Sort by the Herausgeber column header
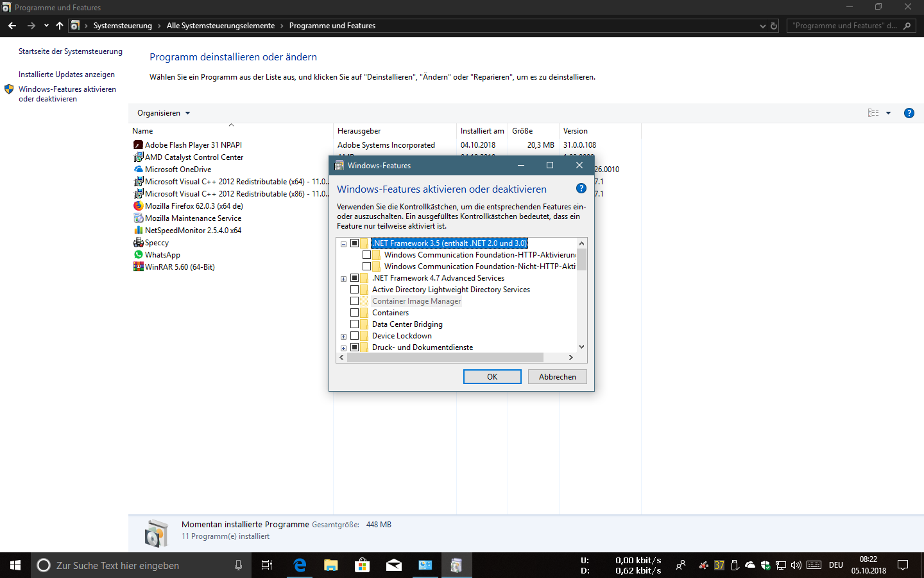The image size is (924, 578). [x=395, y=130]
